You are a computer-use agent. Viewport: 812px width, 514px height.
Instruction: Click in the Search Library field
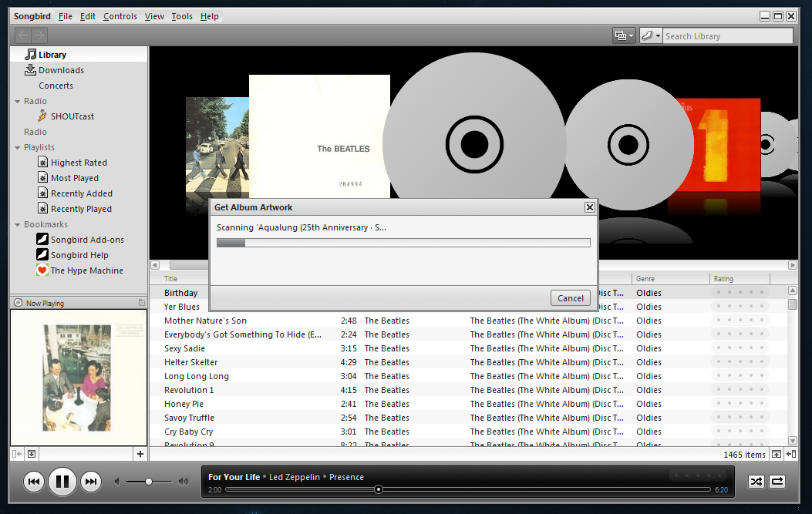pos(726,36)
